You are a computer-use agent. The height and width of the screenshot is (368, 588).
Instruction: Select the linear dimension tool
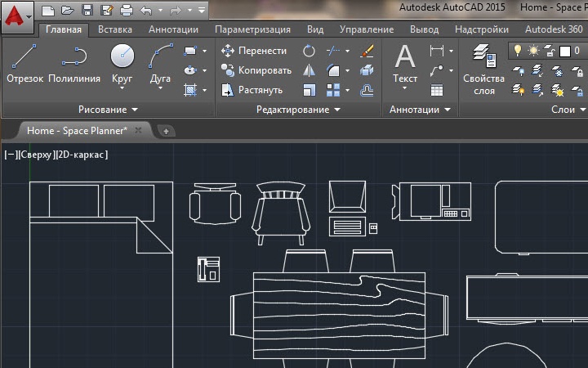click(x=437, y=51)
